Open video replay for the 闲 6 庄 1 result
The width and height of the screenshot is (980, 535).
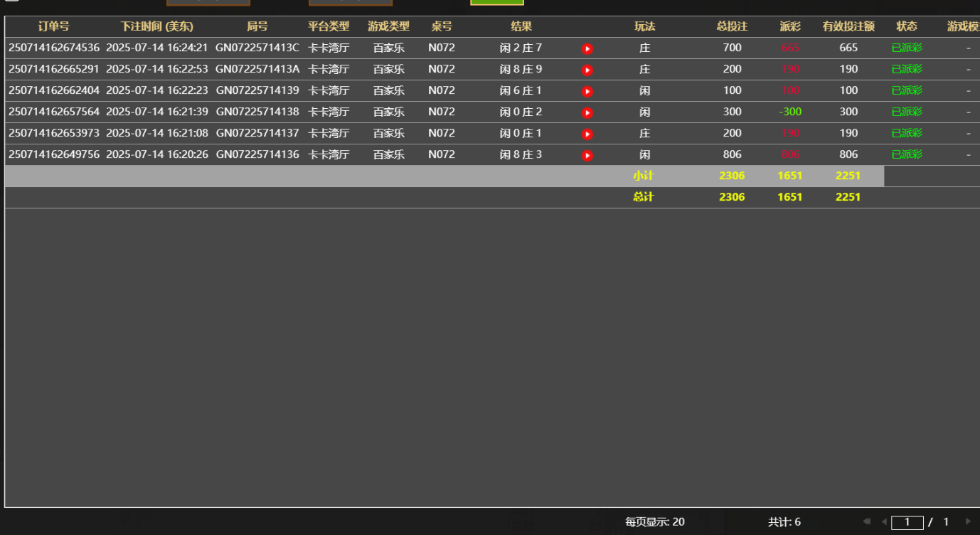pyautogui.click(x=587, y=90)
